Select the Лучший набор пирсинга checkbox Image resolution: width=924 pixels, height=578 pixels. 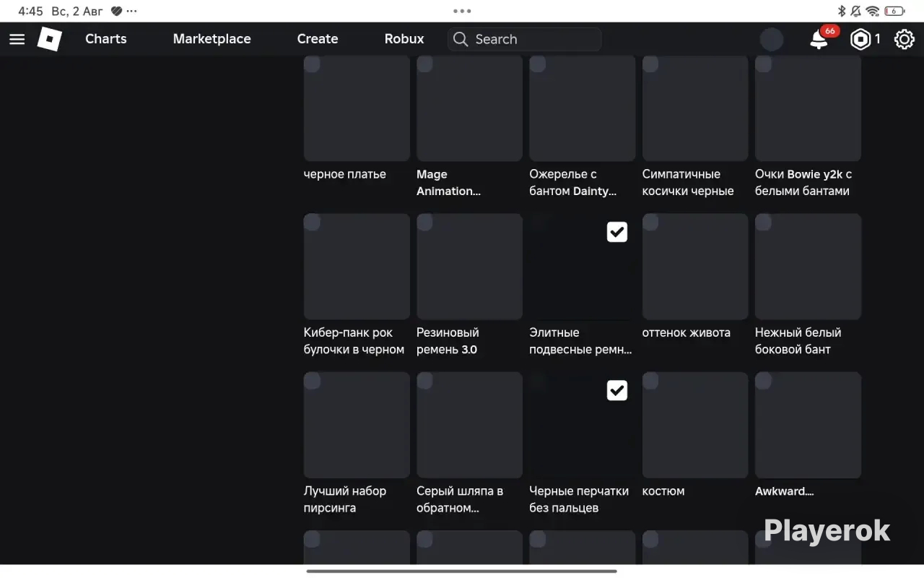click(x=312, y=380)
